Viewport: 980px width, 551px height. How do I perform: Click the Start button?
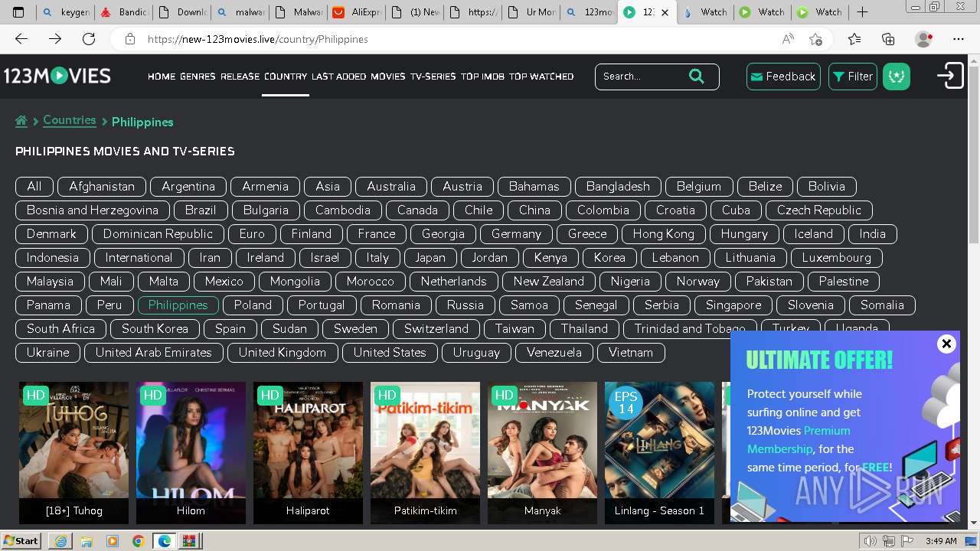21,541
